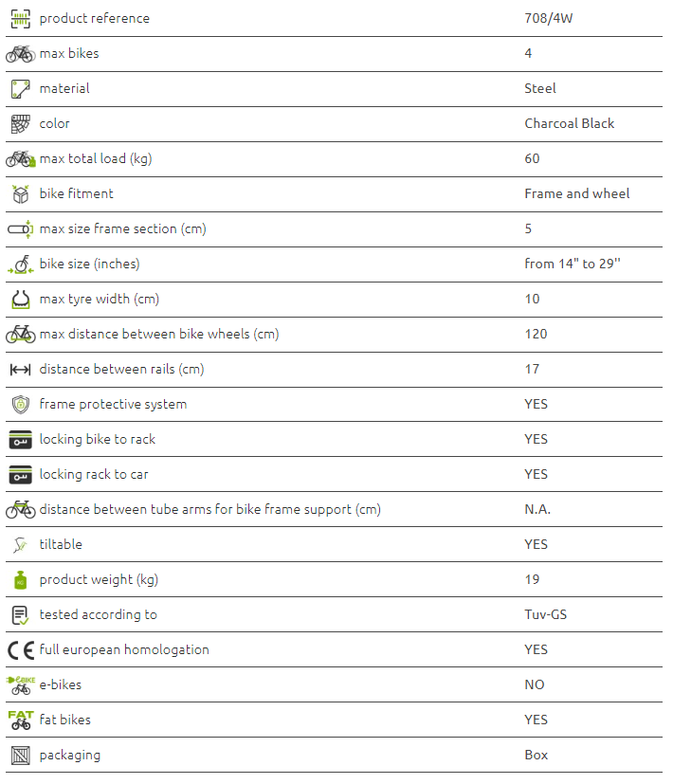Click the color palette fan icon
The image size is (673, 784).
20,124
